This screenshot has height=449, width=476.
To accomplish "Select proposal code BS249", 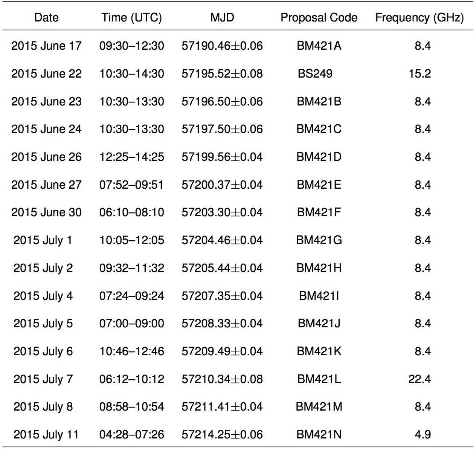I will click(x=315, y=73).
